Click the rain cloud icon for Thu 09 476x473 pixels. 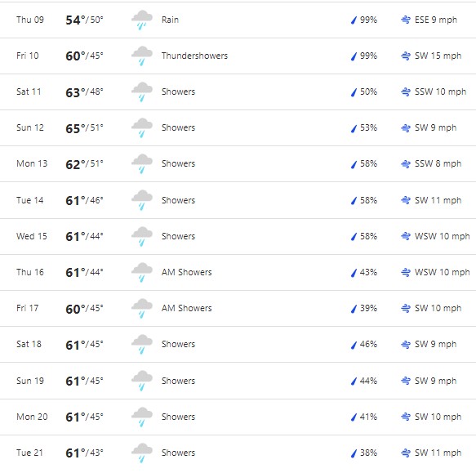pos(142,20)
